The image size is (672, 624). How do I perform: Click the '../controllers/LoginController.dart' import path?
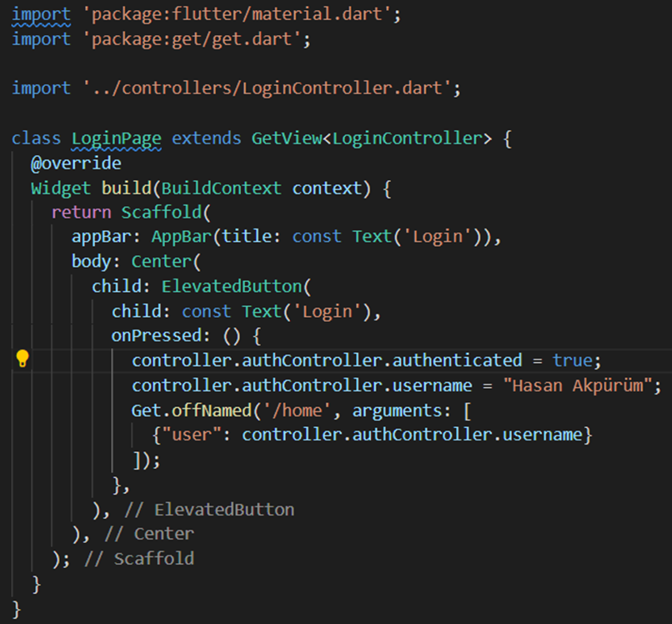pyautogui.click(x=267, y=88)
